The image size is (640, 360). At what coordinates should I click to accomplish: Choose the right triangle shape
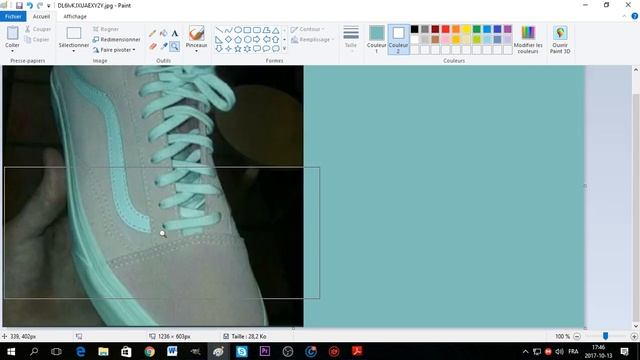(x=219, y=40)
